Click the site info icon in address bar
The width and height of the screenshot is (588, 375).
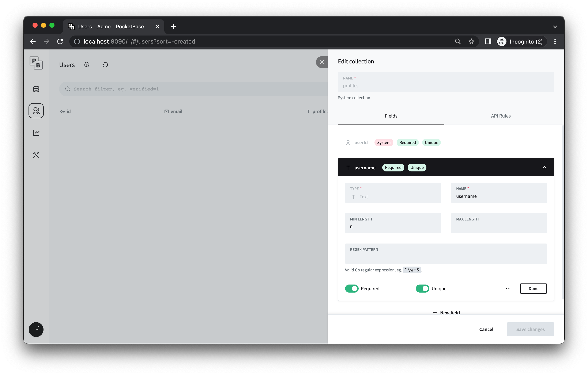tap(77, 42)
